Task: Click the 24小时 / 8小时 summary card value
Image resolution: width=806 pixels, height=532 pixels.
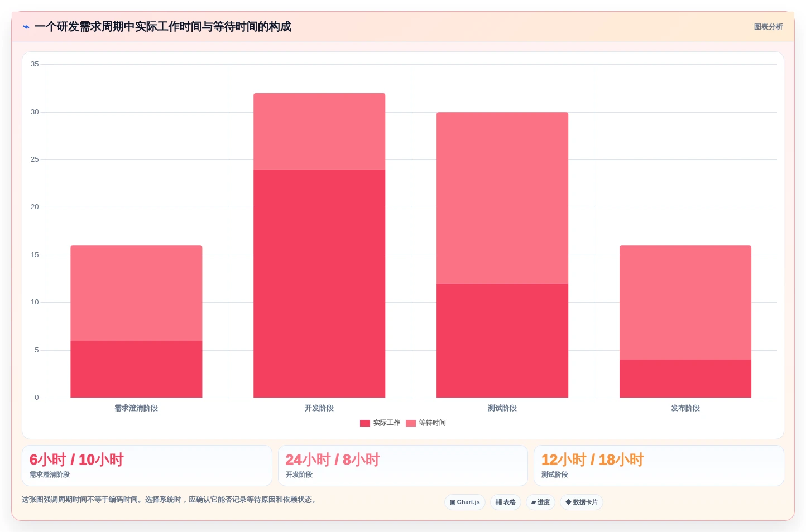Action: pos(333,460)
